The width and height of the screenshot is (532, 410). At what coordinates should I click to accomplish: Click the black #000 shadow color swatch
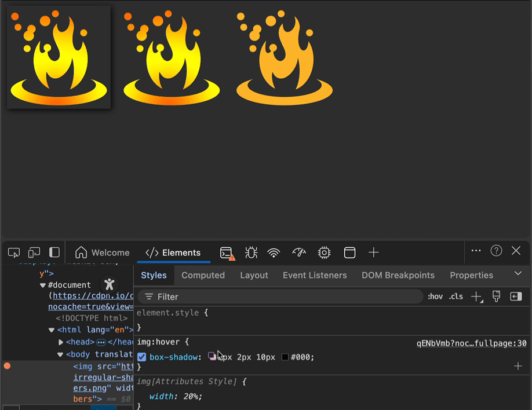[x=286, y=357]
